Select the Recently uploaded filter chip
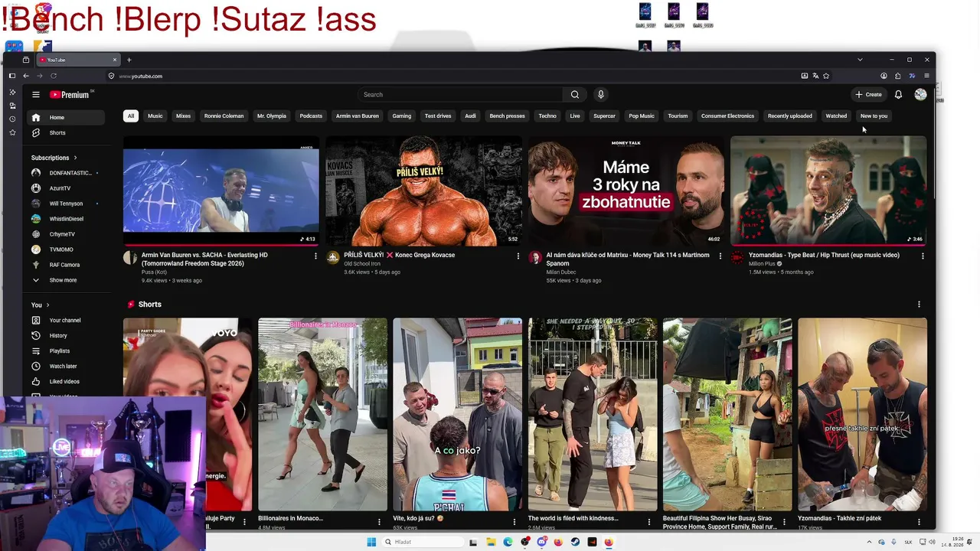The height and width of the screenshot is (551, 980). [790, 116]
